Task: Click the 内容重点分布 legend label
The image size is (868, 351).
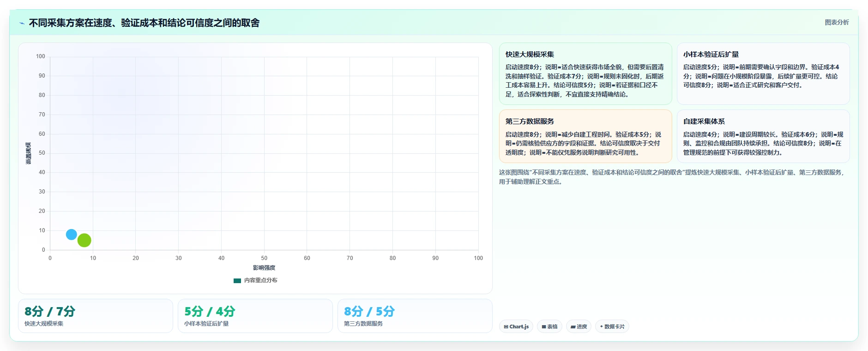Action: click(x=261, y=280)
